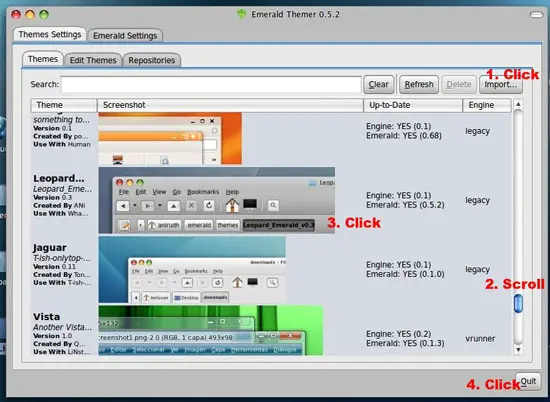The image size is (550, 402).
Task: Select the Leopard theme screenshot thumbnail
Action: point(217,200)
